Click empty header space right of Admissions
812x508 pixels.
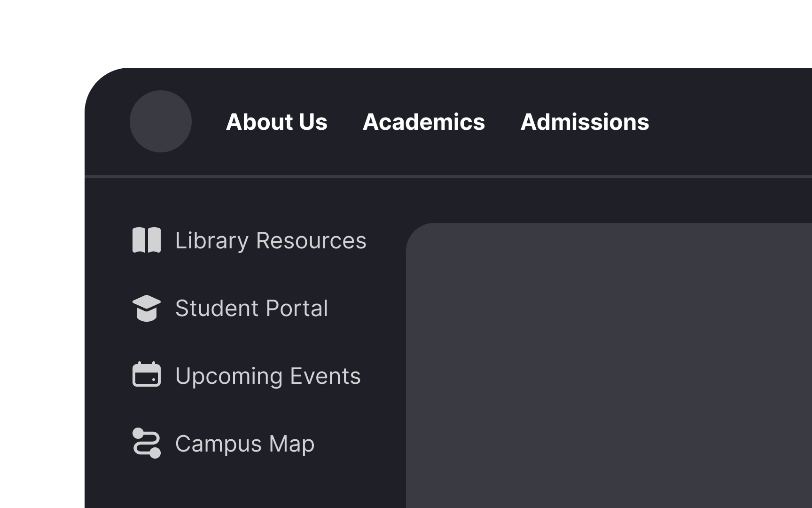point(733,122)
